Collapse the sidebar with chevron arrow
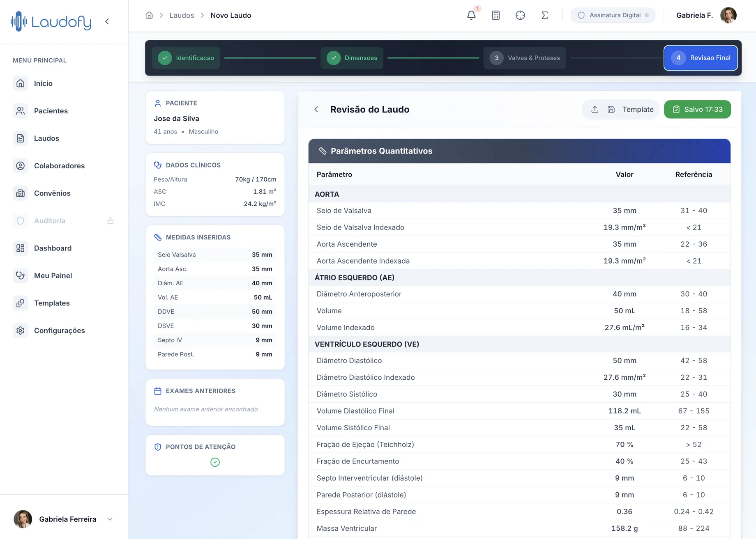756x539 pixels. (107, 21)
